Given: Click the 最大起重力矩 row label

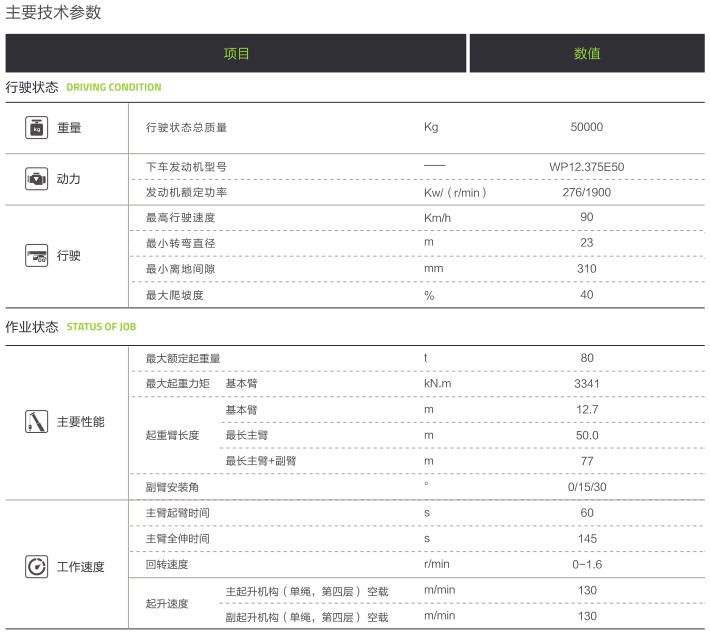Looking at the screenshot, I should [178, 384].
